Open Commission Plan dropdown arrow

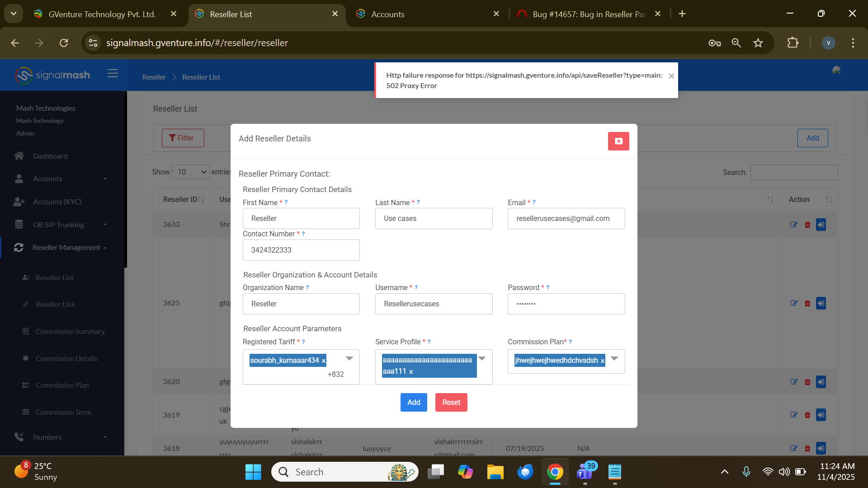pyautogui.click(x=614, y=358)
